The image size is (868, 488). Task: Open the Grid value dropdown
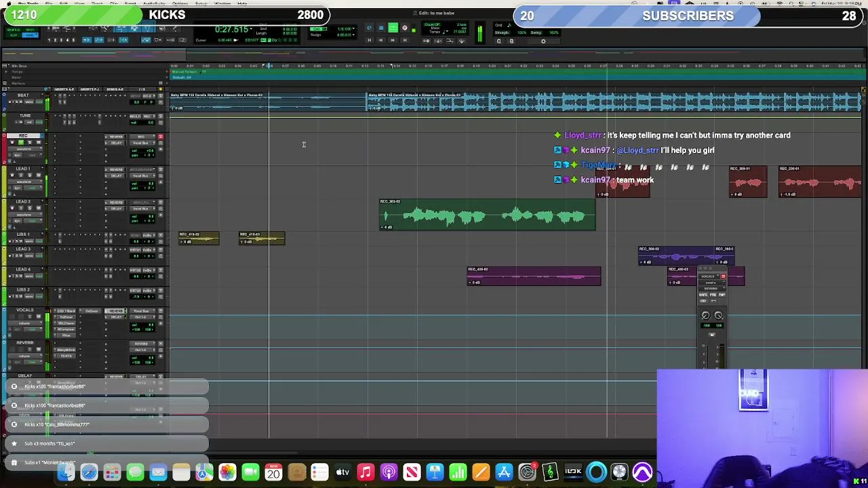pyautogui.click(x=353, y=28)
